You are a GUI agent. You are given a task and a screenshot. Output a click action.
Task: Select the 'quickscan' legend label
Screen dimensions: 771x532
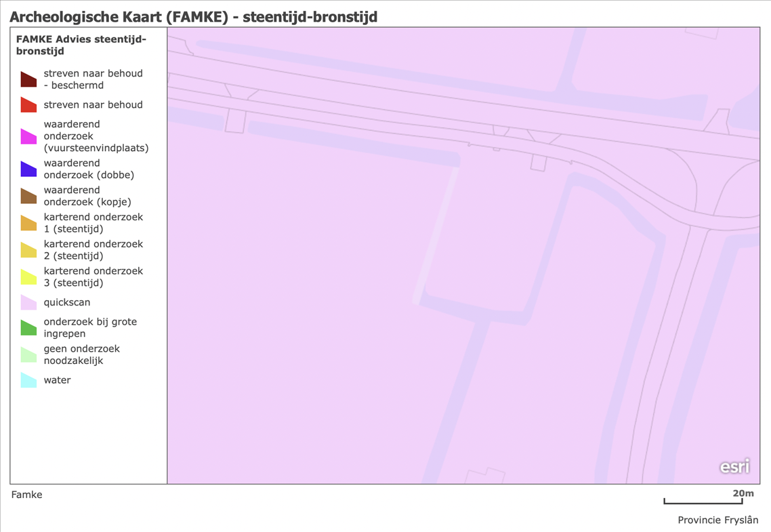67,302
